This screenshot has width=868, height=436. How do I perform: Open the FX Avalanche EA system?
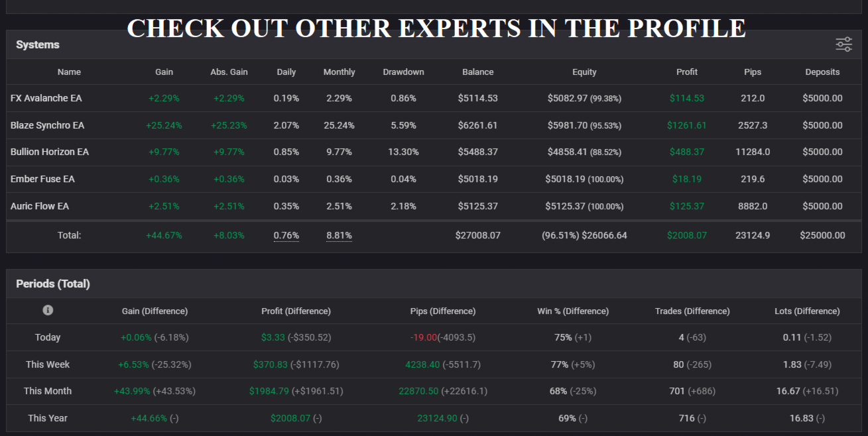pos(46,98)
